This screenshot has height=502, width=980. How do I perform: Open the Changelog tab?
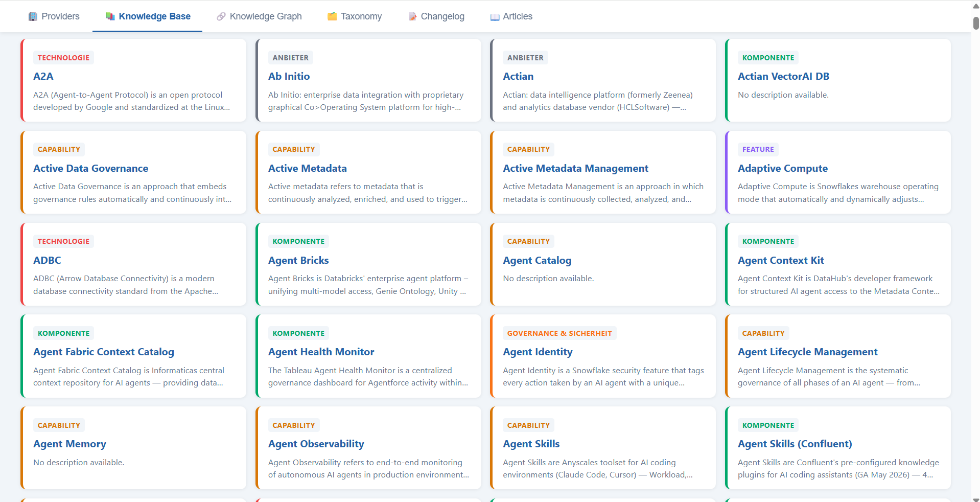point(436,16)
